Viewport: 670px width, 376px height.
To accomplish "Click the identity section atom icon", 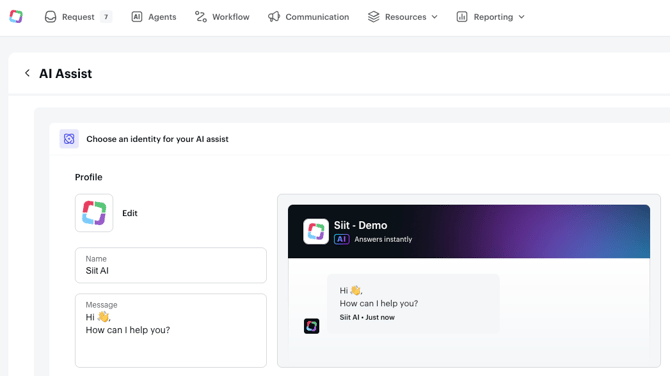I will (x=69, y=139).
